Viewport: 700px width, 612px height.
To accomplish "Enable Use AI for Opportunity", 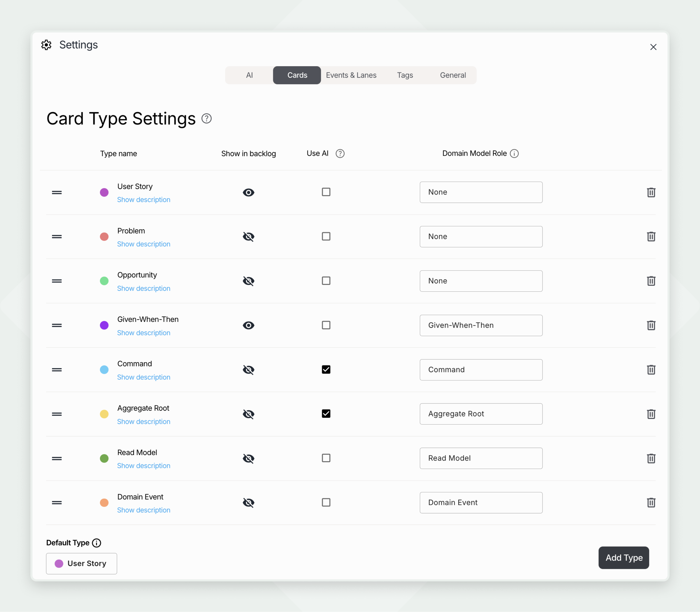I will tap(326, 281).
